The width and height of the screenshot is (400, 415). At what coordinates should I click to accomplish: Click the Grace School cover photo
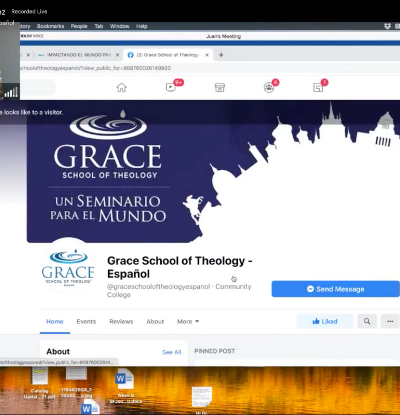(213, 172)
